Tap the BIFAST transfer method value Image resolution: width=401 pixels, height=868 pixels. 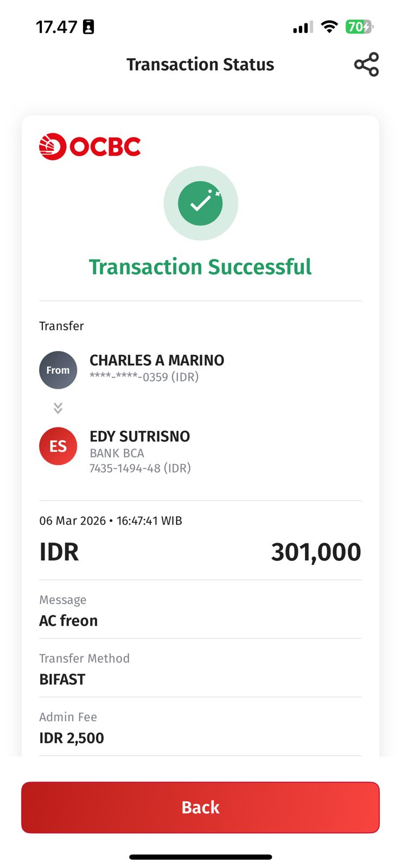click(62, 679)
